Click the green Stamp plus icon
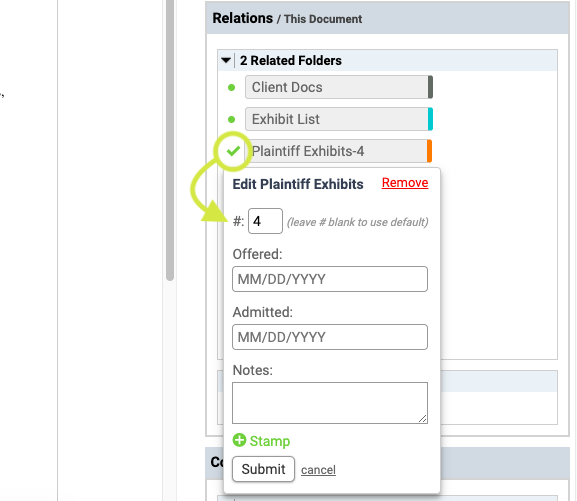Image resolution: width=577 pixels, height=501 pixels. [x=239, y=440]
